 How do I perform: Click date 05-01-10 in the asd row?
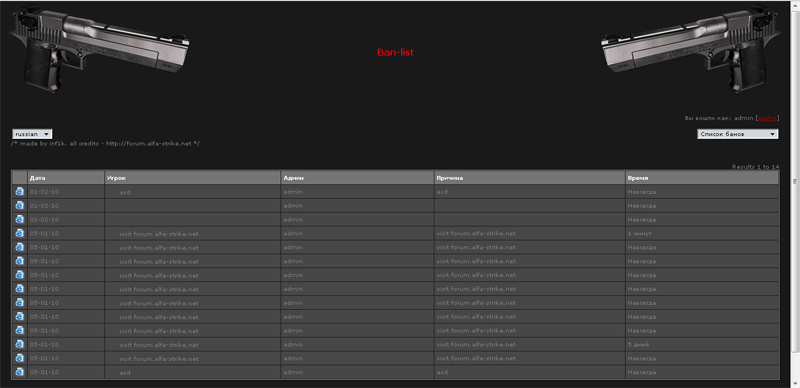(x=44, y=372)
